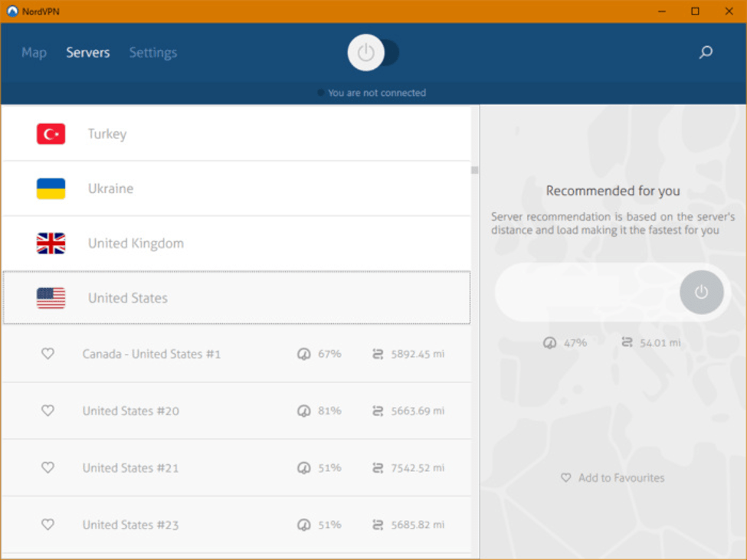Favourite the United States #23 server
The width and height of the screenshot is (747, 560).
coord(48,525)
